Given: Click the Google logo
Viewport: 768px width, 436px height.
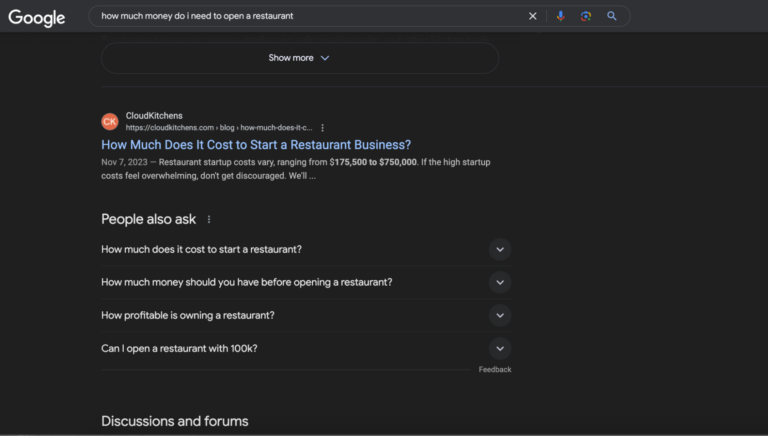Looking at the screenshot, I should coord(37,18).
